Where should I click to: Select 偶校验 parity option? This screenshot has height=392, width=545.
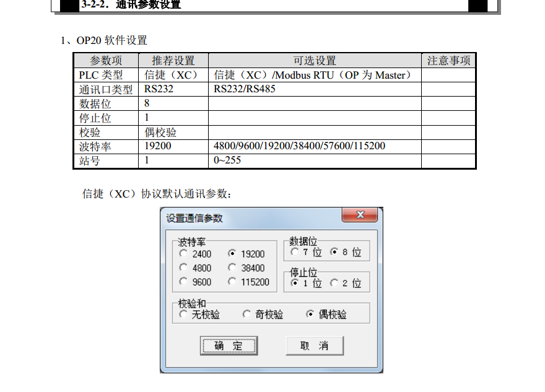(310, 315)
